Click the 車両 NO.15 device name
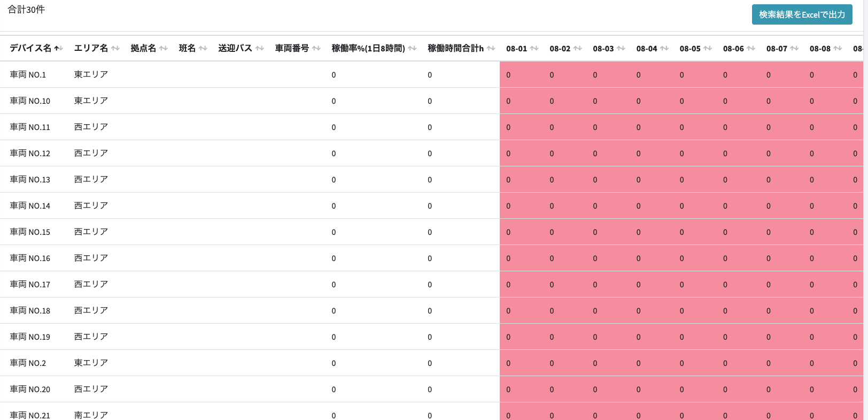 coord(30,232)
